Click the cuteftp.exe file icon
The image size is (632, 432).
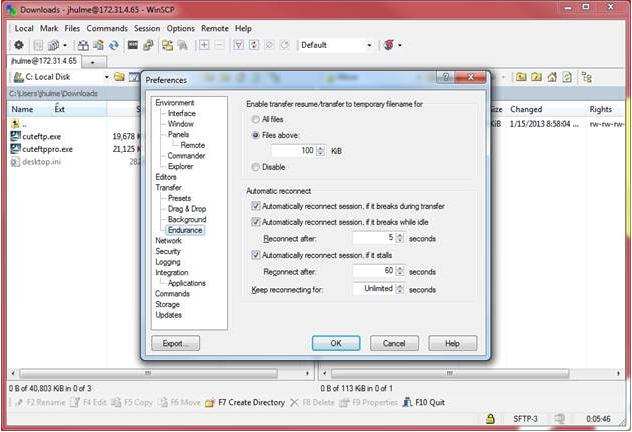click(14, 136)
